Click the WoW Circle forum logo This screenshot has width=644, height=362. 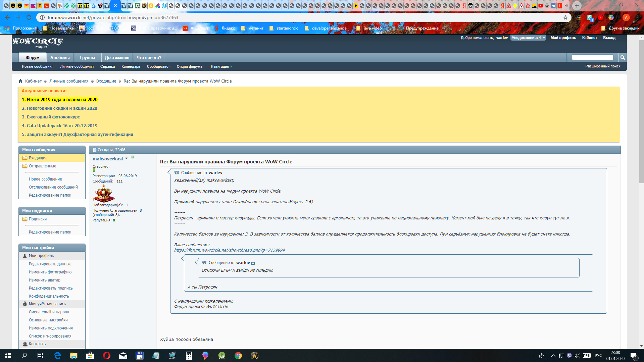38,43
